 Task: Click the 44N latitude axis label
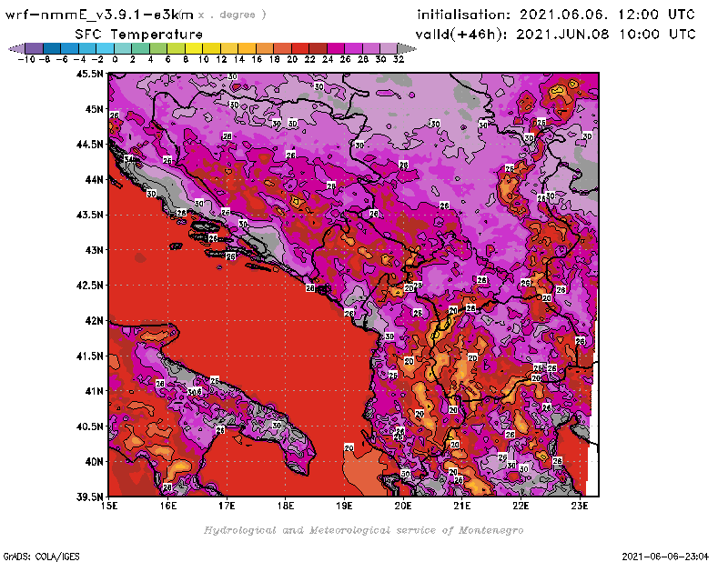pyautogui.click(x=95, y=179)
